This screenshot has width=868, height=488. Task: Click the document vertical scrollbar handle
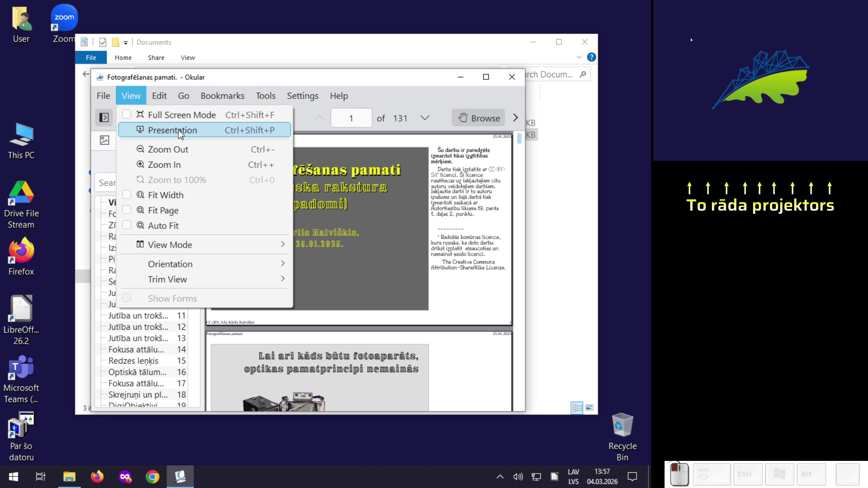pos(519,138)
